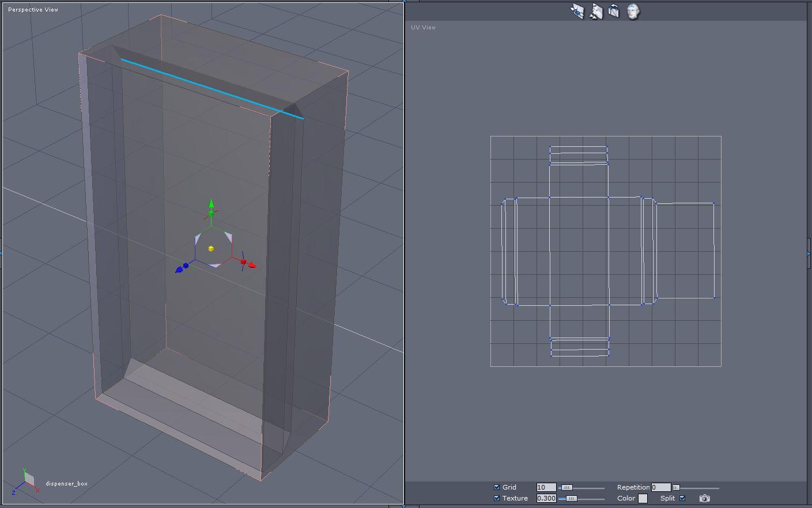Image resolution: width=812 pixels, height=508 pixels.
Task: Click the 'Perspective View' label
Action: click(x=33, y=10)
